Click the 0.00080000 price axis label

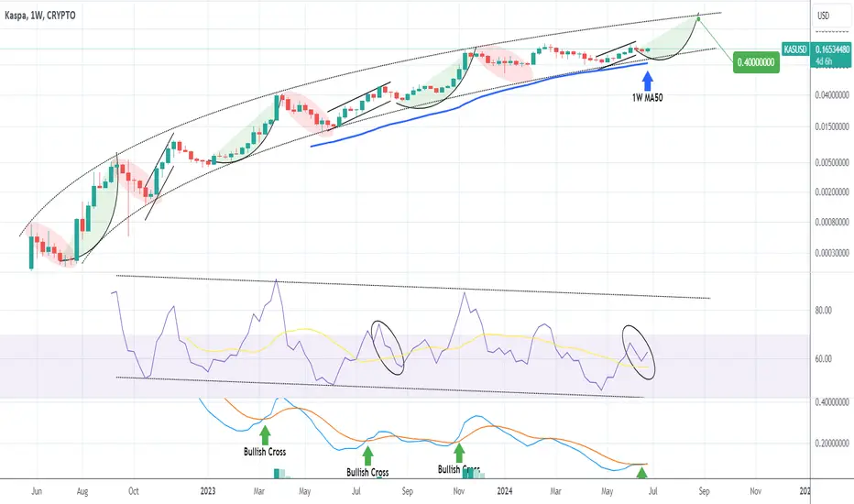click(832, 223)
